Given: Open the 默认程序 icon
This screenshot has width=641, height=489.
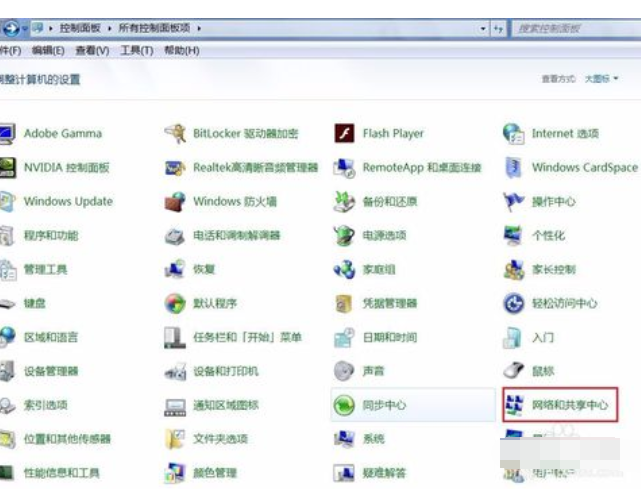Looking at the screenshot, I should [x=176, y=303].
